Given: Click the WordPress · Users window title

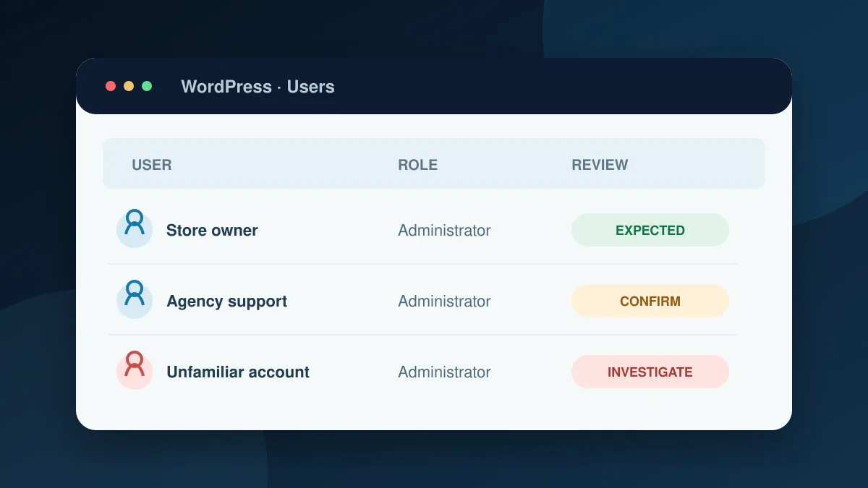Looking at the screenshot, I should click(x=258, y=87).
